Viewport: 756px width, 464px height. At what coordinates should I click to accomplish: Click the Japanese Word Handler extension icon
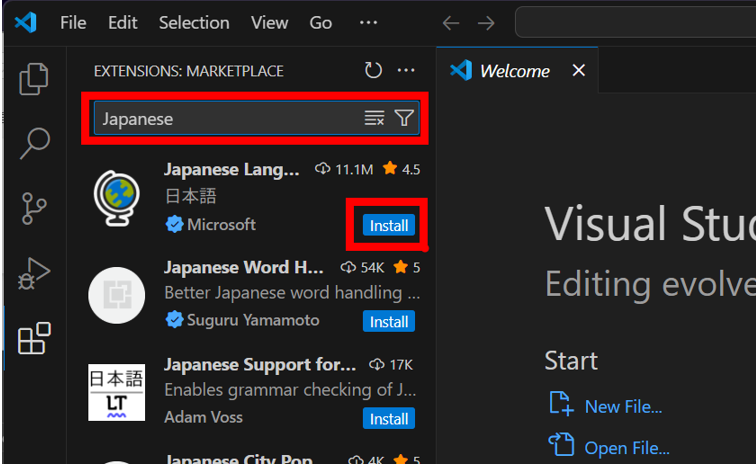[x=117, y=295]
